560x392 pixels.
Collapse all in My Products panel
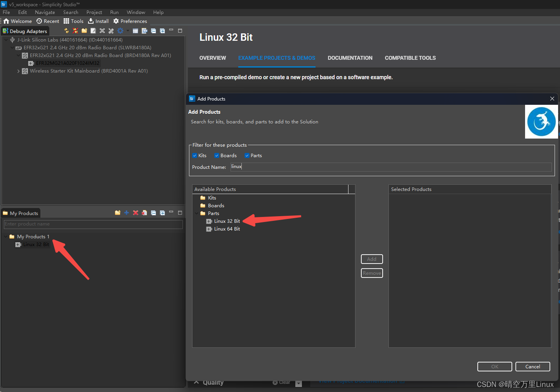[153, 213]
